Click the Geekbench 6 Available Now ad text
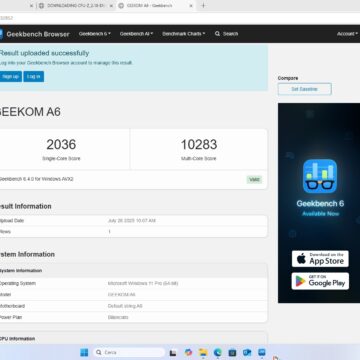Viewport: 360px width, 360px height. pyautogui.click(x=320, y=214)
